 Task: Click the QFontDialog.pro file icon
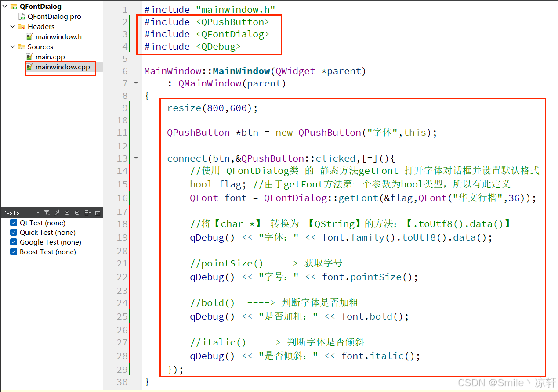click(22, 17)
